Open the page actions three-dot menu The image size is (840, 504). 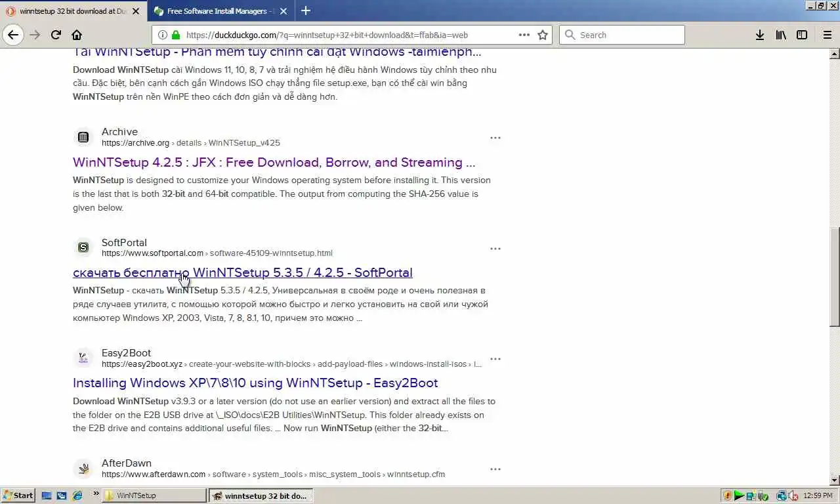[x=524, y=35]
